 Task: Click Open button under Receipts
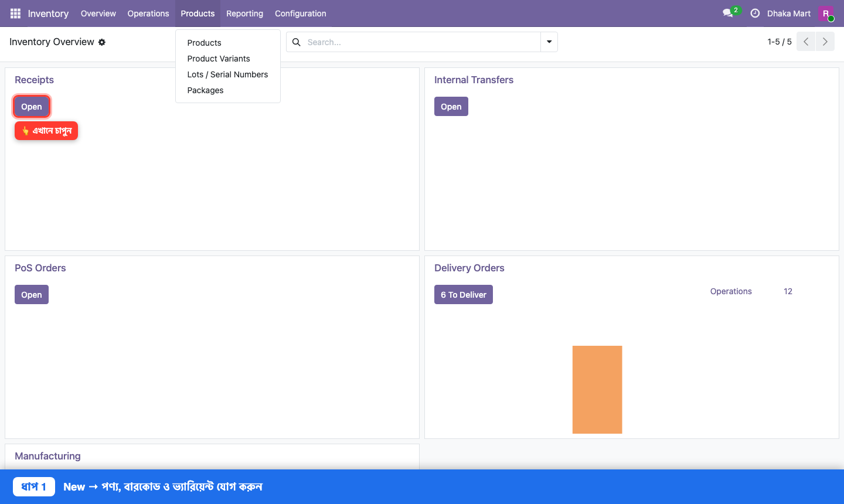(x=32, y=107)
